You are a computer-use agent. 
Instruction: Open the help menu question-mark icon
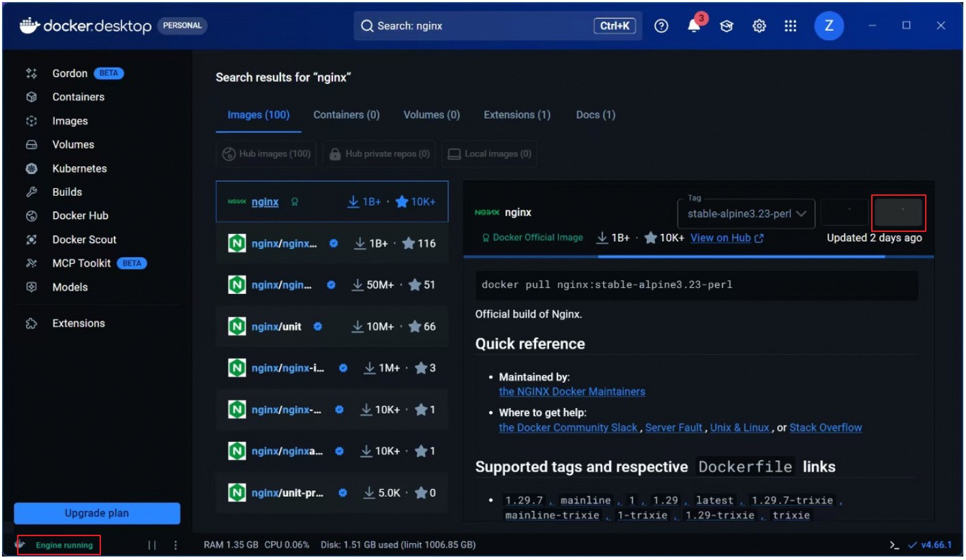tap(661, 26)
